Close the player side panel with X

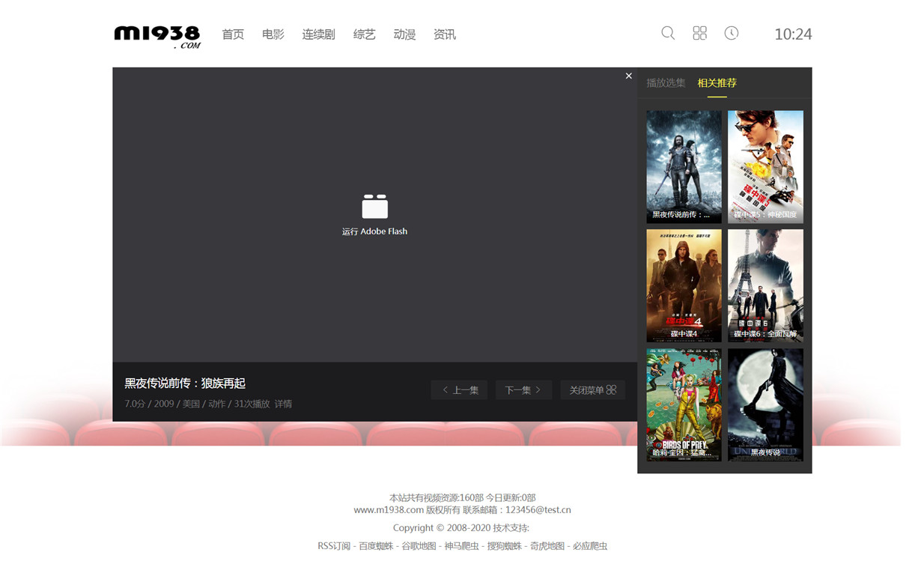(628, 76)
